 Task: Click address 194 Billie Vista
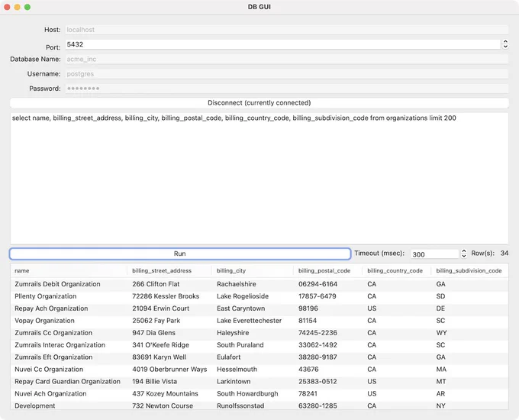tap(154, 382)
